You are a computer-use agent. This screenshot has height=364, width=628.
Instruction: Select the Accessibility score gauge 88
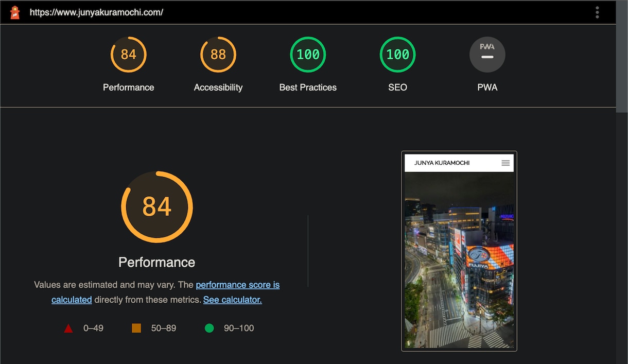pyautogui.click(x=218, y=54)
